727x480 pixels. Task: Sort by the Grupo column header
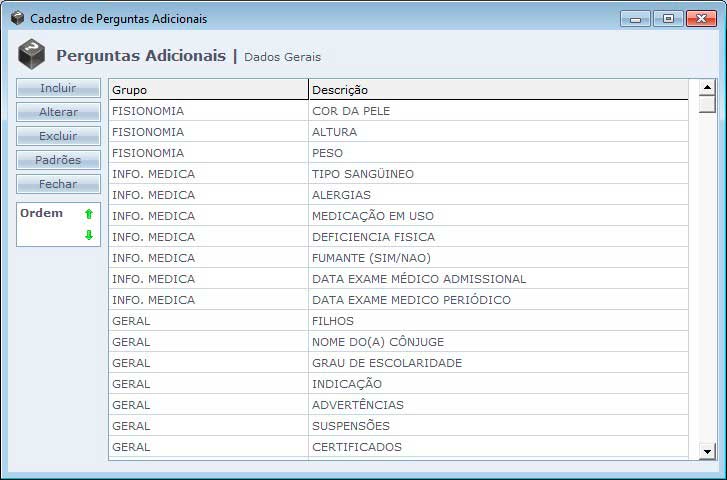(208, 90)
